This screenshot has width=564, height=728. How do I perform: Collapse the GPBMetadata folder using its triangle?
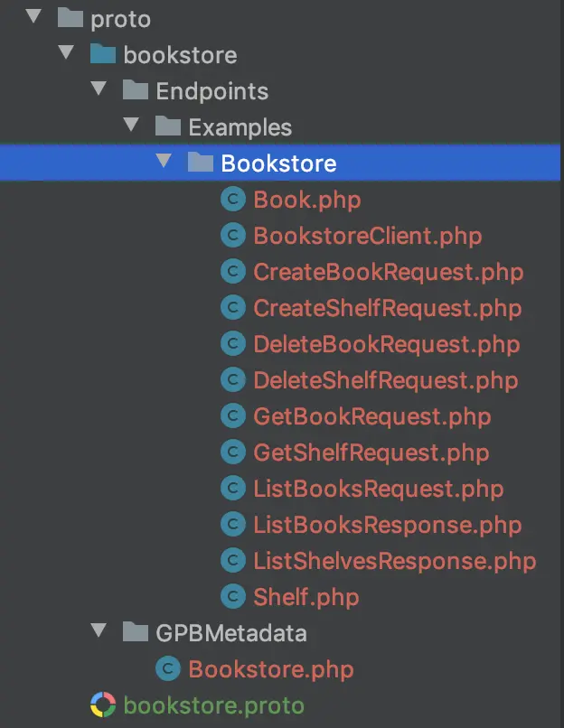coord(99,631)
